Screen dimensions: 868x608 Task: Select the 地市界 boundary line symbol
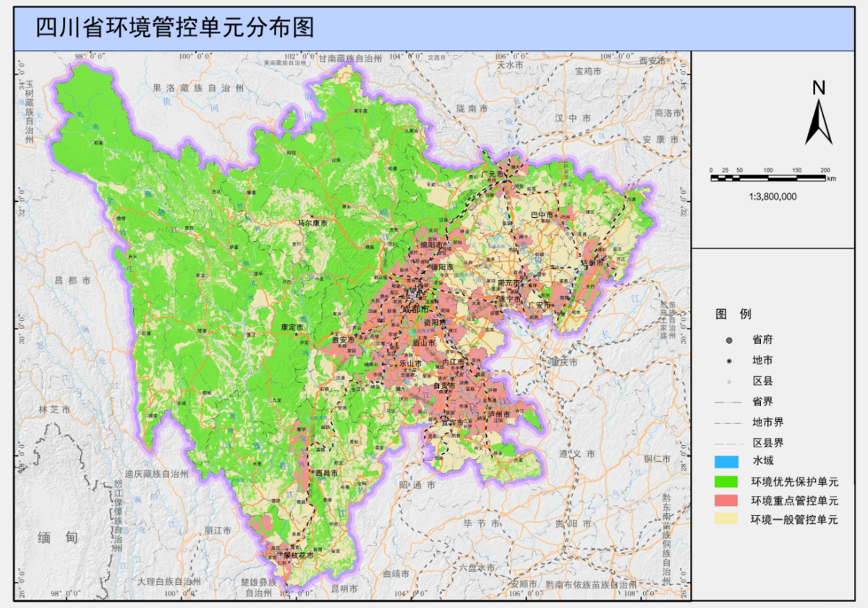point(729,422)
